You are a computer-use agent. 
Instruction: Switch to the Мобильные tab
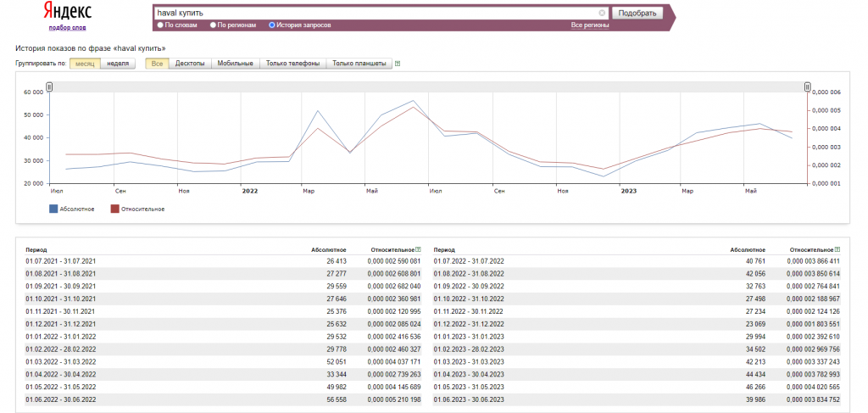pos(235,64)
